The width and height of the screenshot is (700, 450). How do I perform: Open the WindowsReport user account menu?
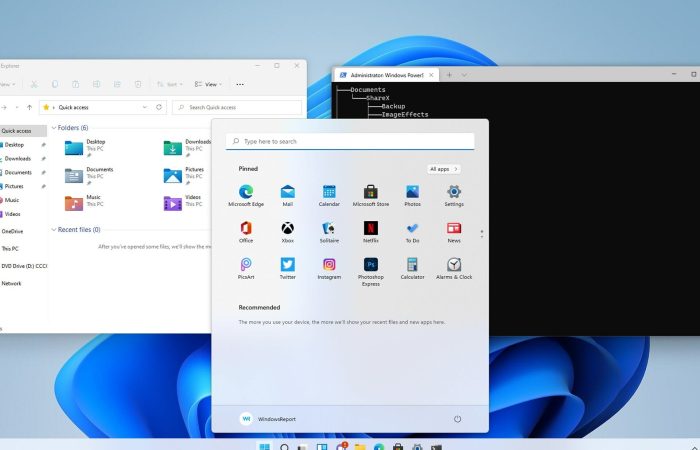[x=268, y=419]
